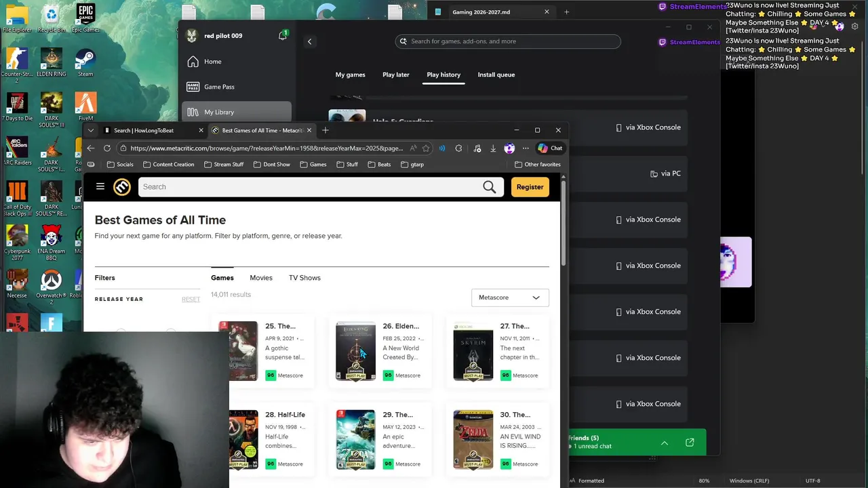Open the Metascore sort dropdown

click(510, 298)
